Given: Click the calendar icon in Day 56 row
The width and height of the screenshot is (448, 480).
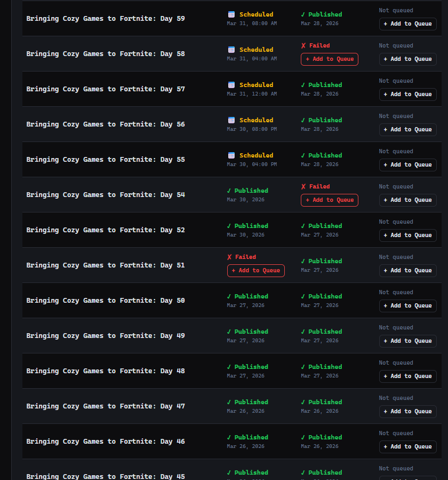Looking at the screenshot, I should pyautogui.click(x=231, y=120).
